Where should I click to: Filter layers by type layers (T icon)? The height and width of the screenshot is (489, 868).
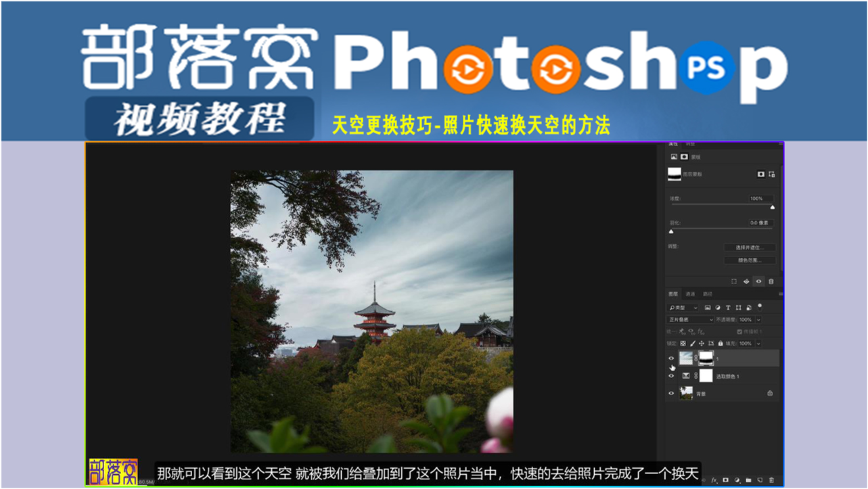click(x=727, y=308)
